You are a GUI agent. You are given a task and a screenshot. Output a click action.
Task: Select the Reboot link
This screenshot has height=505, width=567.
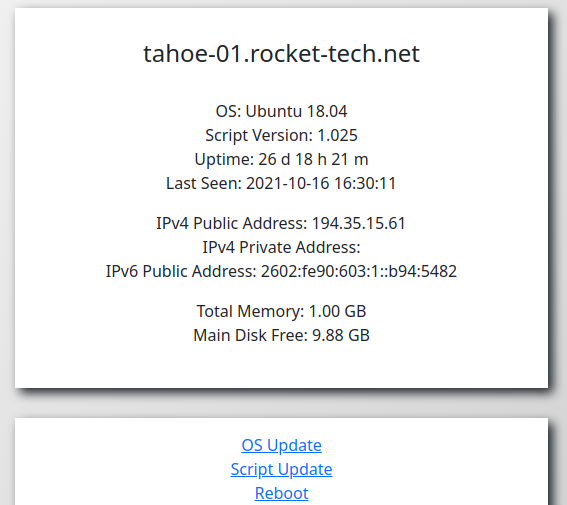coord(281,493)
